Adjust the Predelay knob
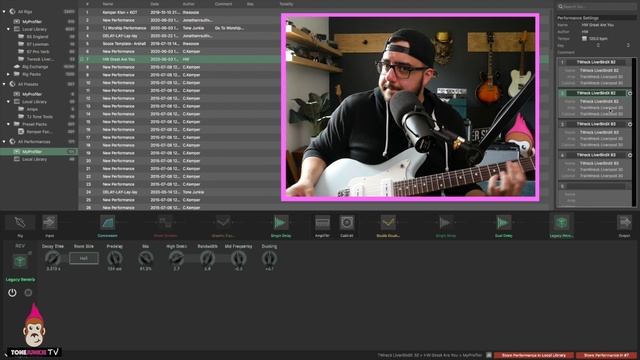 pos(115,258)
